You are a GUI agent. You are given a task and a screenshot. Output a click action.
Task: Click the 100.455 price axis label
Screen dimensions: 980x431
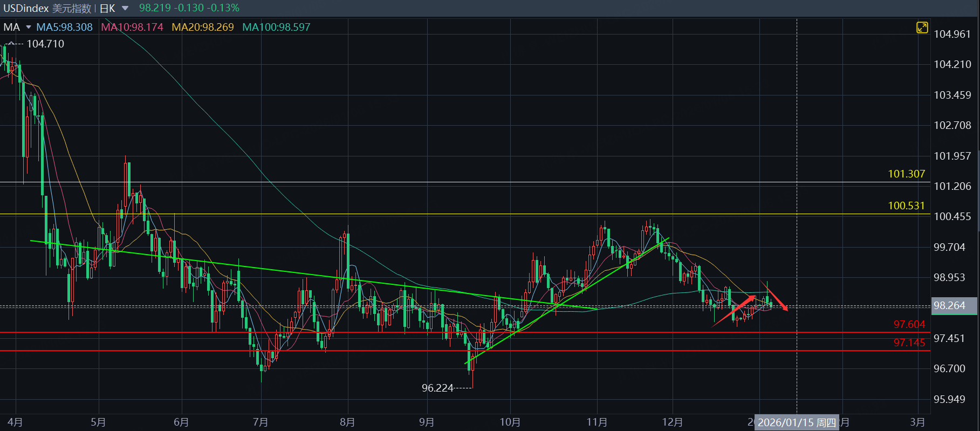click(x=952, y=216)
